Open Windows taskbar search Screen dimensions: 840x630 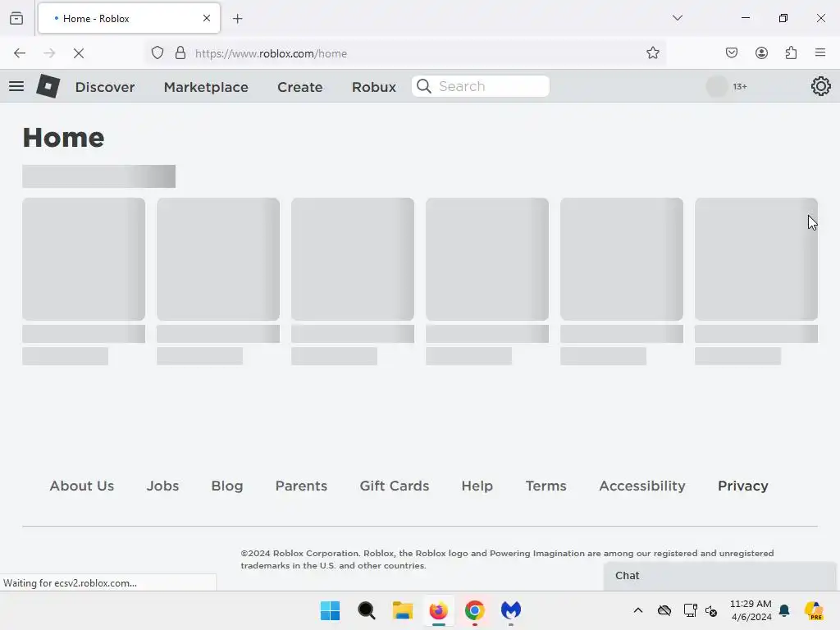[x=367, y=610]
